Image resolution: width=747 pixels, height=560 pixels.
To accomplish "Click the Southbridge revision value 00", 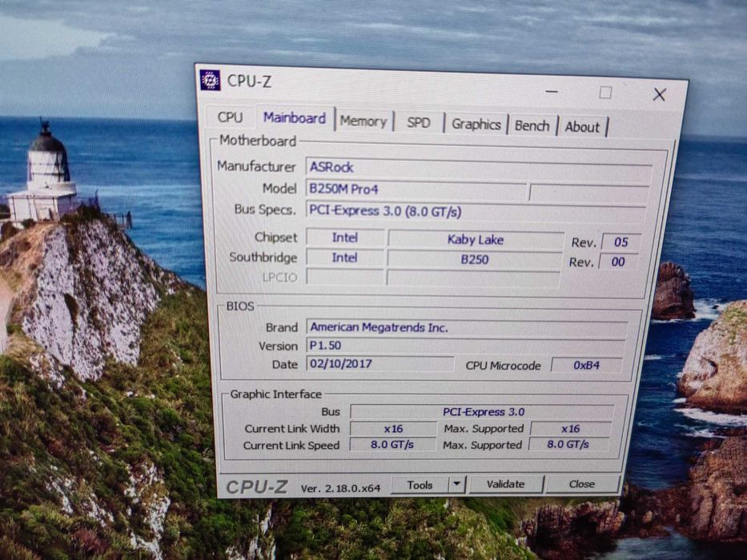I will (618, 262).
